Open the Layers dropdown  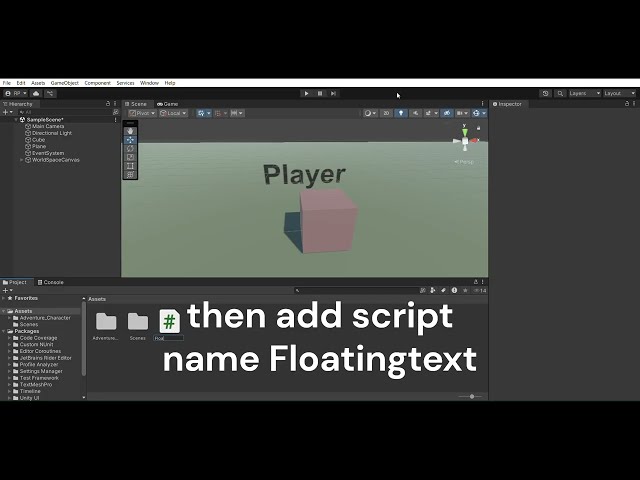click(584, 93)
